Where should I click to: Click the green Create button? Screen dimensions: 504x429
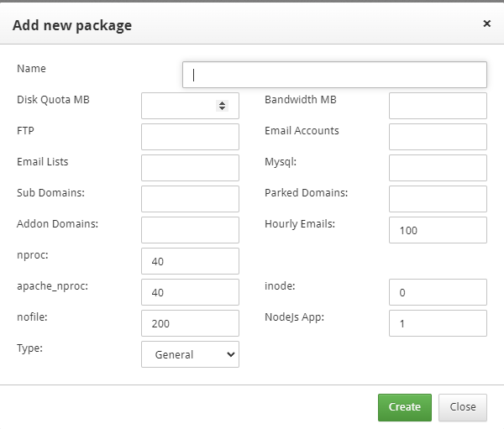click(405, 407)
